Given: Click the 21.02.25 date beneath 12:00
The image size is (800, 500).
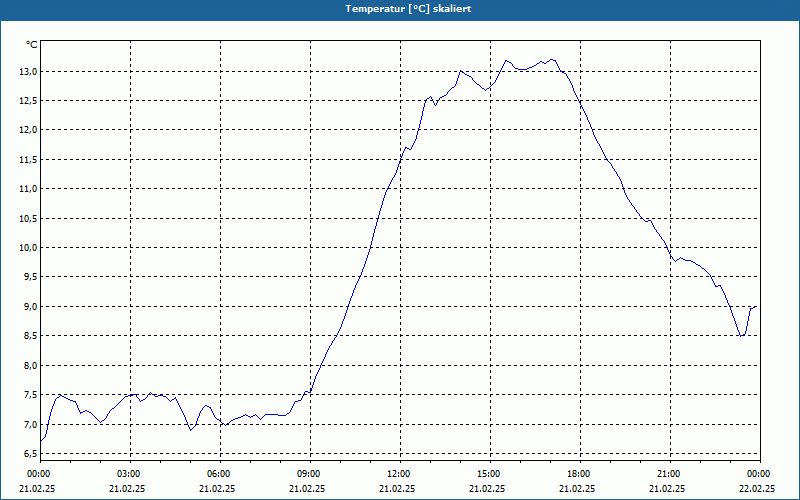Looking at the screenshot, I should point(397,488).
